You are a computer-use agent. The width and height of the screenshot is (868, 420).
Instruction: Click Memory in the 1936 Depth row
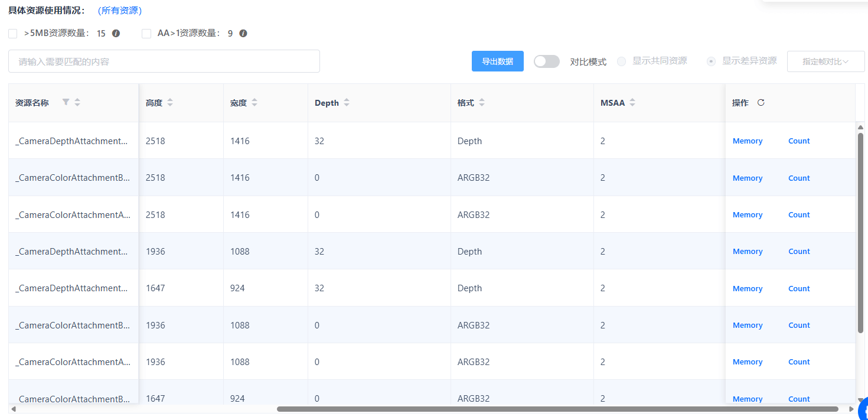748,252
